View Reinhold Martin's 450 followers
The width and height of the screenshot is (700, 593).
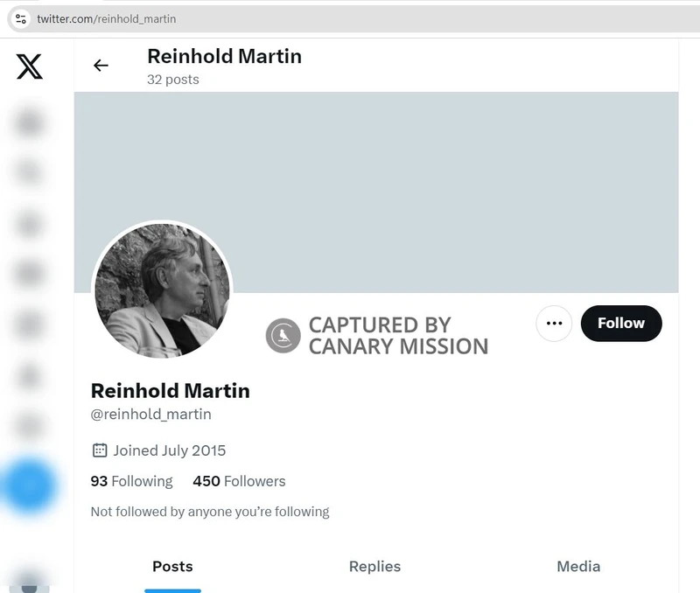(x=237, y=481)
